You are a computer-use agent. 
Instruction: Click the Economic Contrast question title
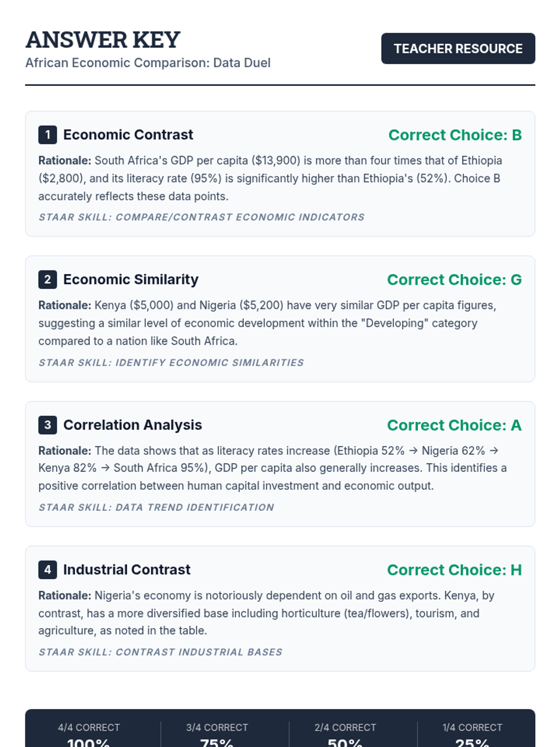128,135
